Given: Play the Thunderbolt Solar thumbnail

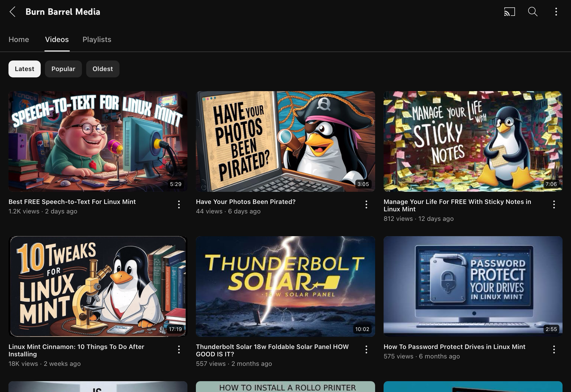Looking at the screenshot, I should tap(285, 286).
